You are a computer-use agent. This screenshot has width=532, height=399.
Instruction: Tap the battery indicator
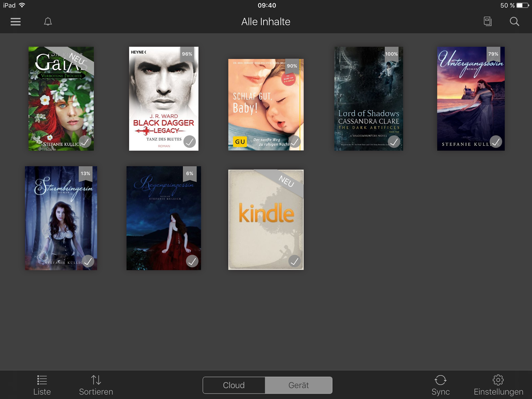pyautogui.click(x=522, y=5)
